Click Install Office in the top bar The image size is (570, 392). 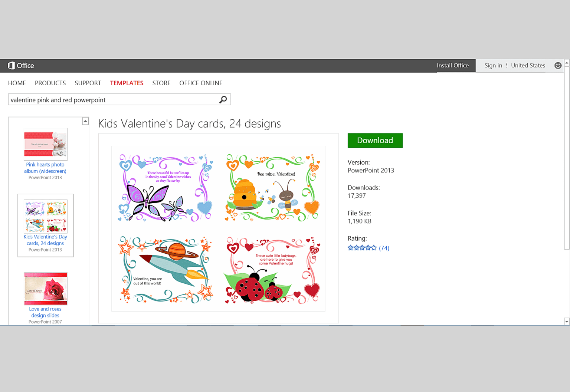[x=452, y=65]
